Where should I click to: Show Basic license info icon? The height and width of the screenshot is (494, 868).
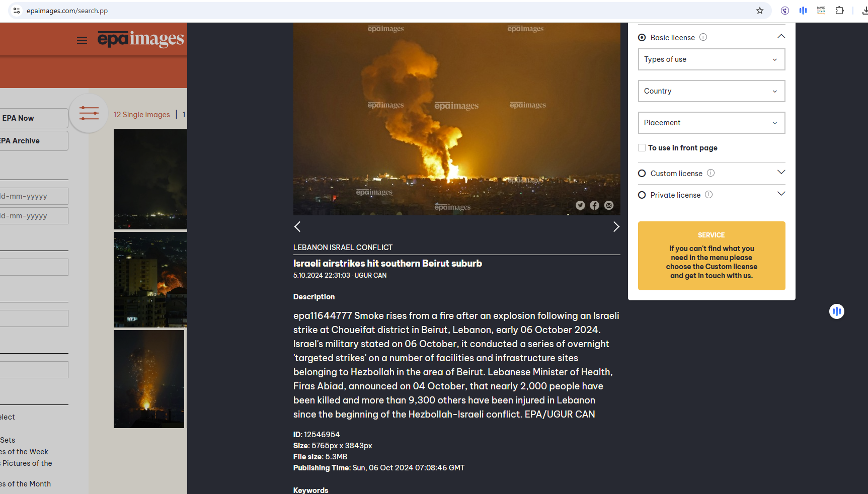pyautogui.click(x=703, y=37)
